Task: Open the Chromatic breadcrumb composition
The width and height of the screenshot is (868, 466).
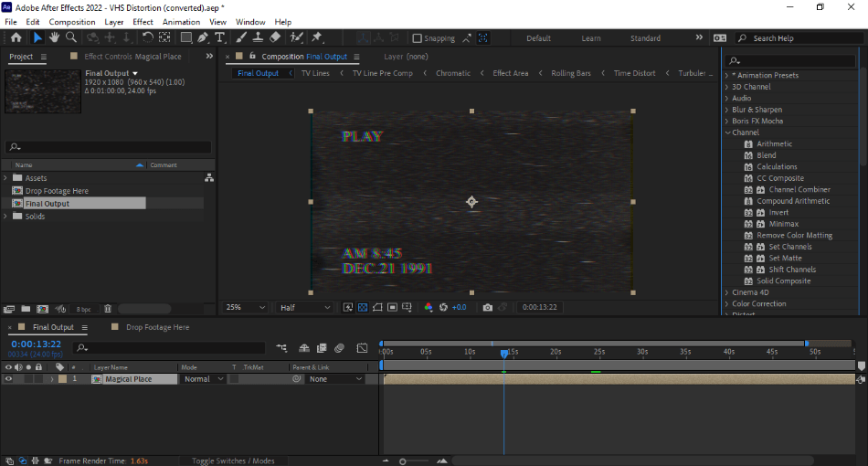Action: 453,73
